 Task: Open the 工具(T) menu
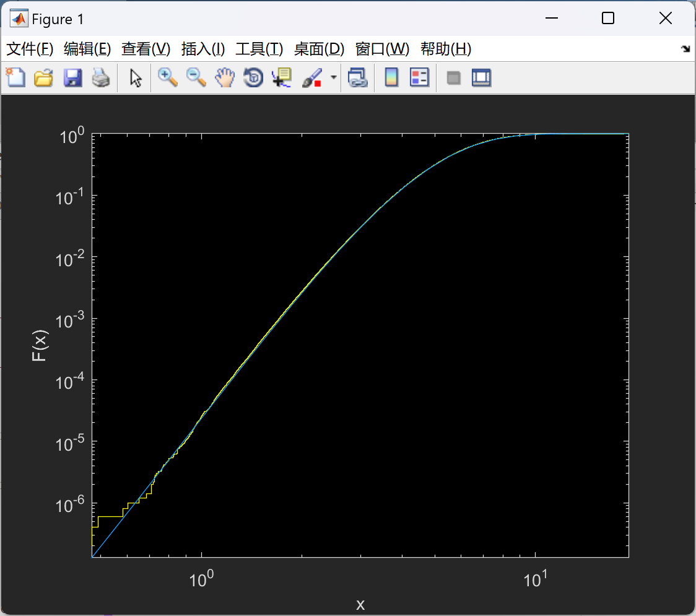259,49
